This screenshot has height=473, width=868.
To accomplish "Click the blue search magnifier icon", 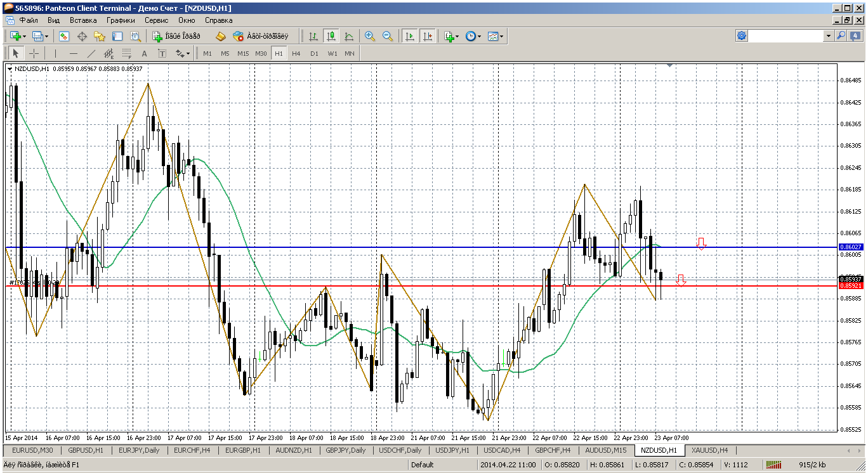I will coord(841,36).
